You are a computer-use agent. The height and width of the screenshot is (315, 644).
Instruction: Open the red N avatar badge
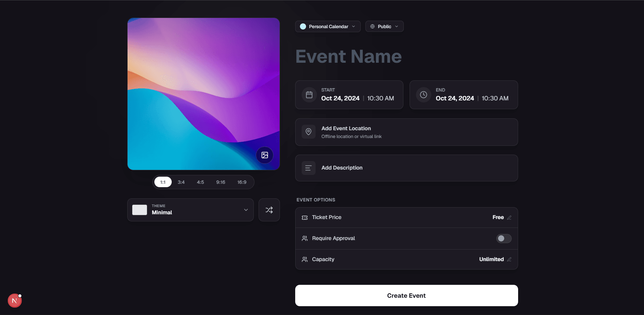(x=15, y=300)
